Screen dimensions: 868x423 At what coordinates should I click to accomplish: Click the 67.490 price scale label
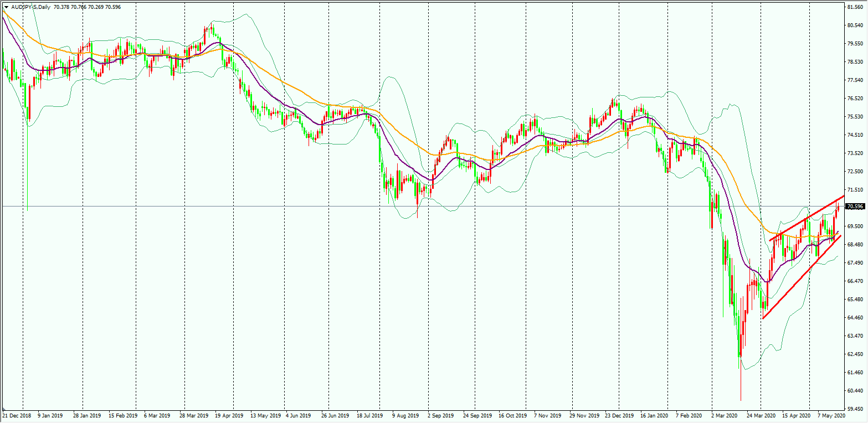tap(855, 262)
